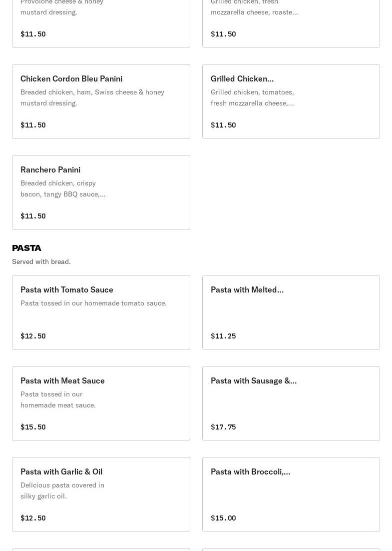392x551 pixels.
Task: Click the crispy bacon, tangy BBQ sauce description
Action: [x=63, y=188]
